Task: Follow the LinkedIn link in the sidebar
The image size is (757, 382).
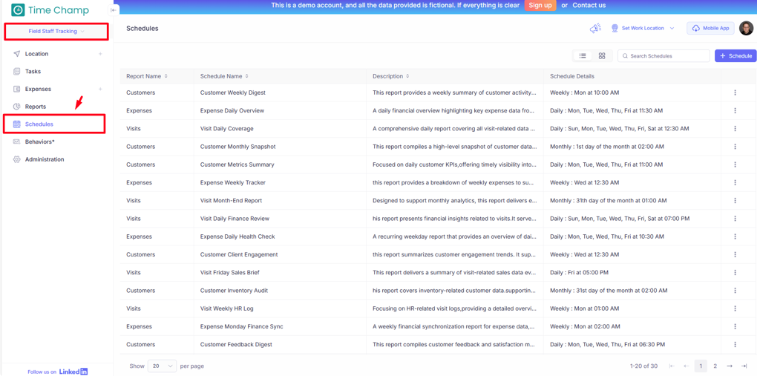Action: [73, 372]
